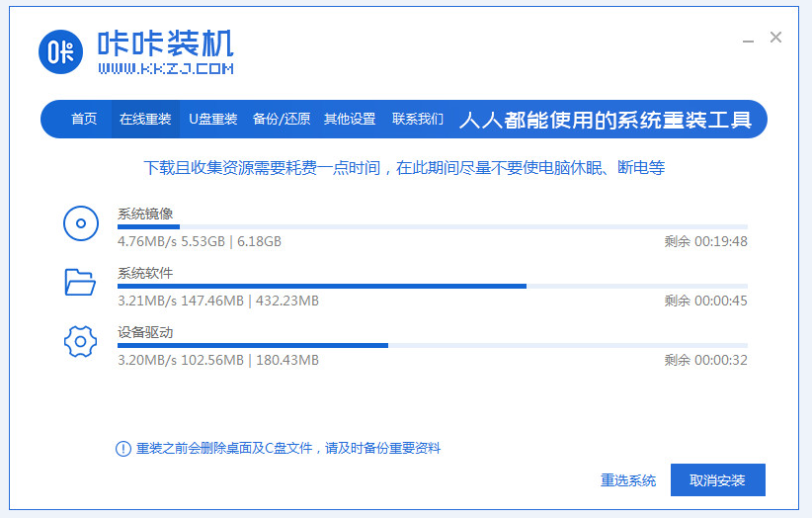
Task: Click the 人人都能使用的系统重装工具 slogan banner
Action: 606,120
